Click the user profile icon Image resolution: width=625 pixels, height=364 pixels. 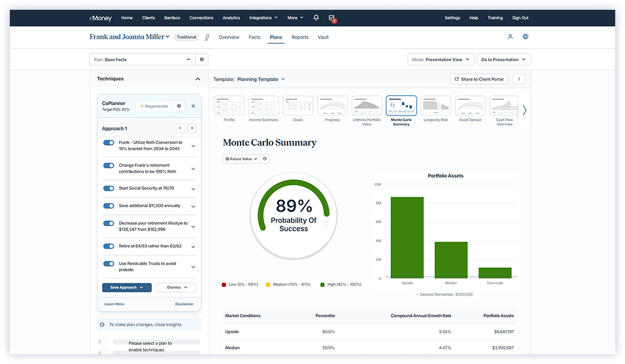tap(511, 37)
